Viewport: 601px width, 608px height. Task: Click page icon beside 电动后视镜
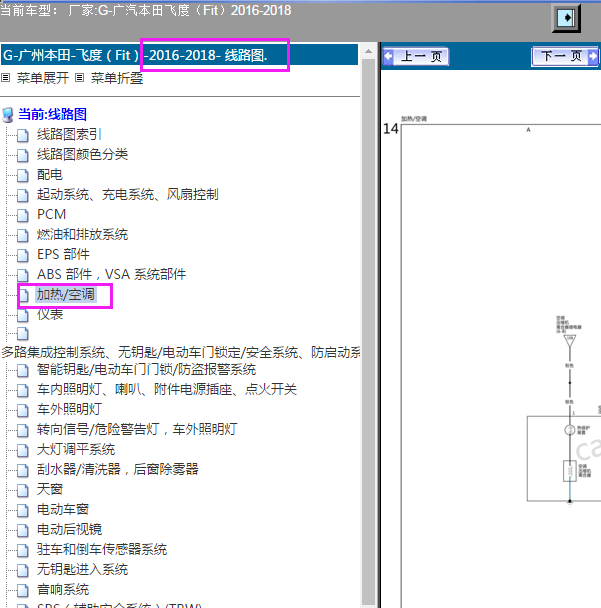(x=23, y=530)
